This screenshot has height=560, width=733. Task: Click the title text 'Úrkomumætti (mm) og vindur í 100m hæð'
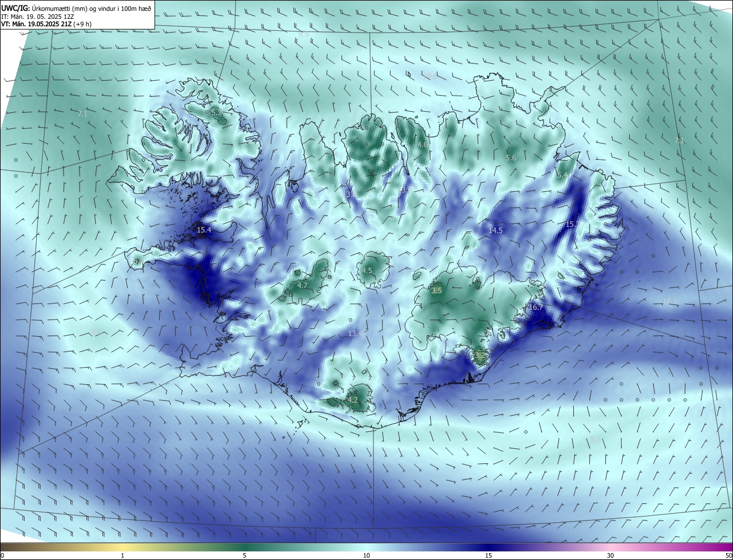click(92, 8)
